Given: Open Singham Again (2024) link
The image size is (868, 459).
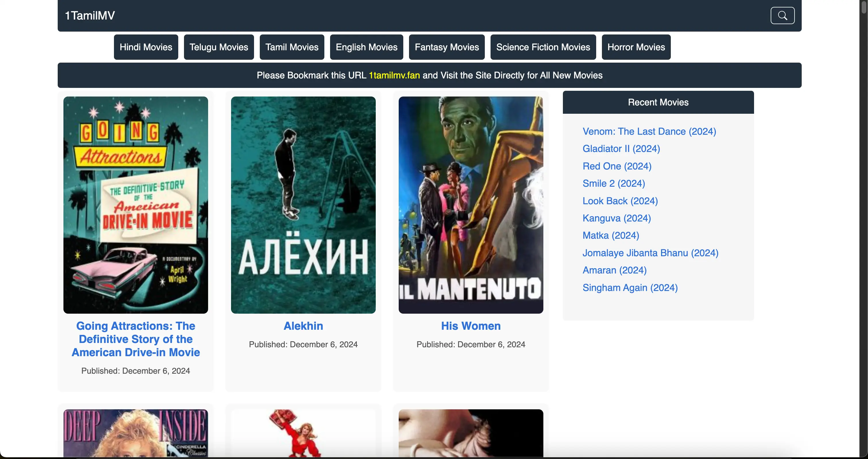Looking at the screenshot, I should coord(630,288).
